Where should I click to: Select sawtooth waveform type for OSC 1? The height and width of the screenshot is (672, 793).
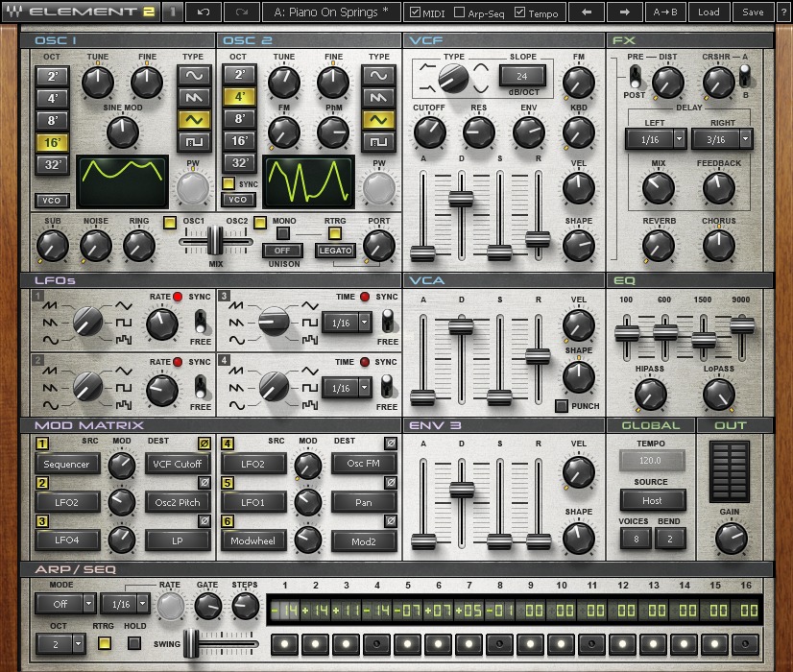[x=194, y=98]
